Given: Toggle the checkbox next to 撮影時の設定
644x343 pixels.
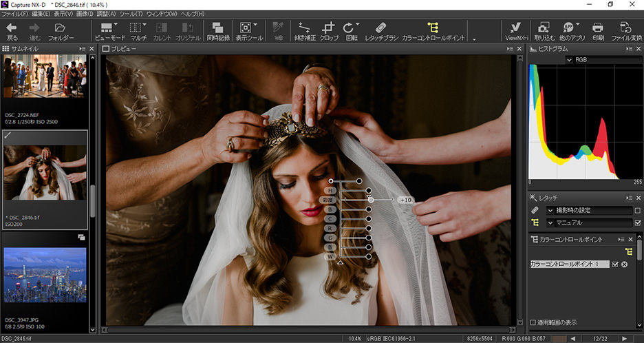Looking at the screenshot, I should (637, 210).
